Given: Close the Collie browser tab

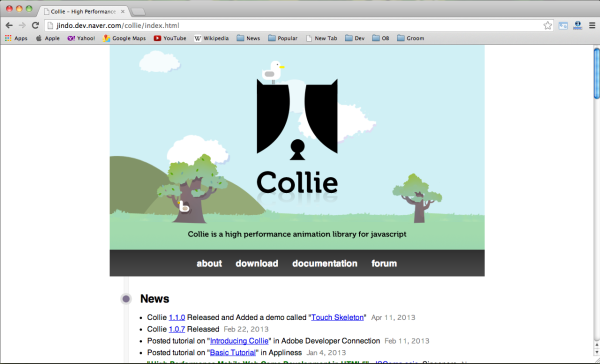Looking at the screenshot, I should click(123, 12).
